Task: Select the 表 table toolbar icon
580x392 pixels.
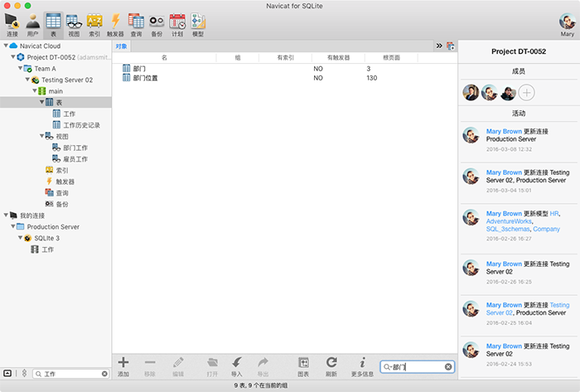Action: pyautogui.click(x=53, y=25)
